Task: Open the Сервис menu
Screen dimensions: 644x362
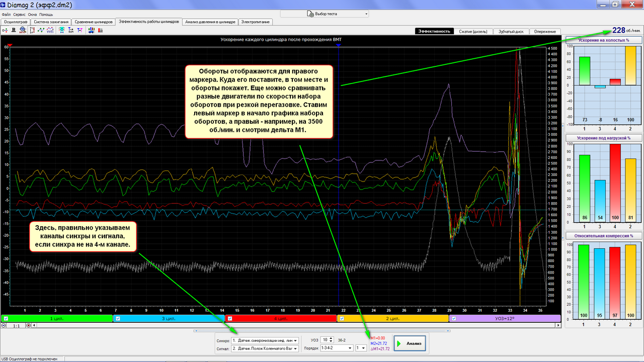Action: [20, 15]
